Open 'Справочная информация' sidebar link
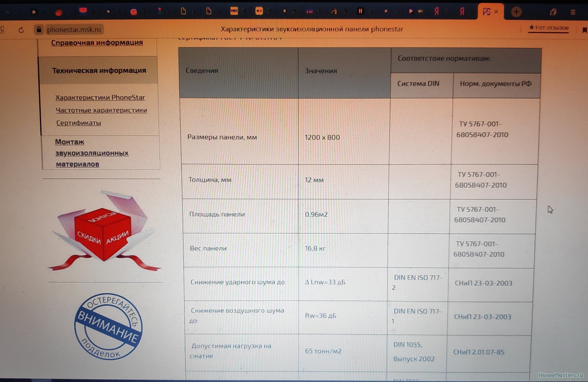The width and height of the screenshot is (588, 382). 97,43
